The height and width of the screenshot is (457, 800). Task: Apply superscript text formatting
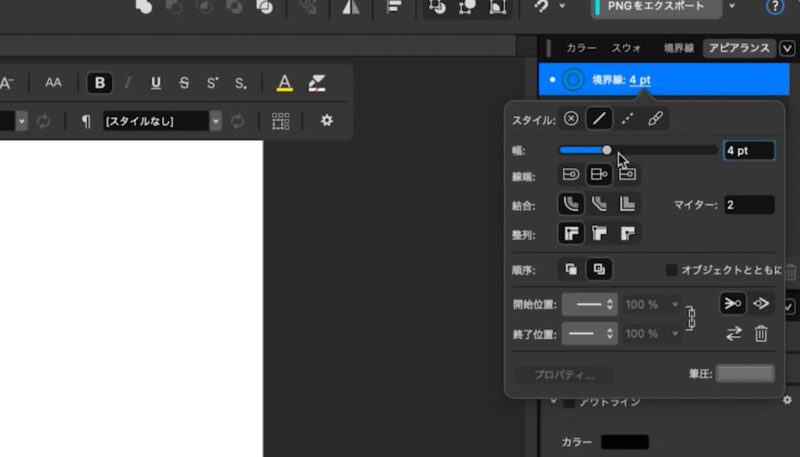[212, 83]
